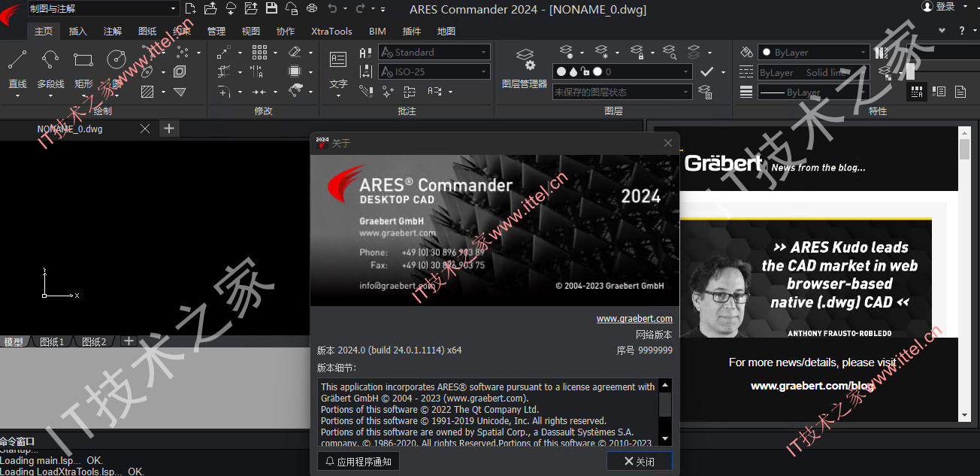980x476 pixels.
Task: Click the New document icon in quick toolbar
Action: 191,9
